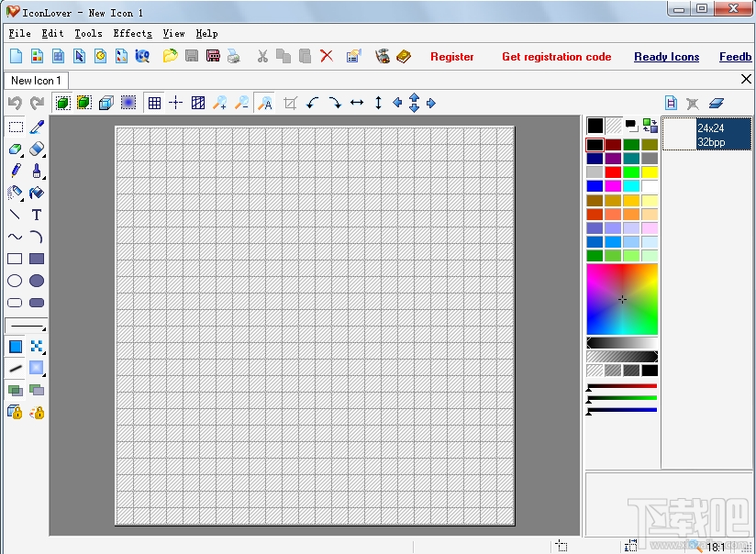Toggle the pixel grid display button

154,103
